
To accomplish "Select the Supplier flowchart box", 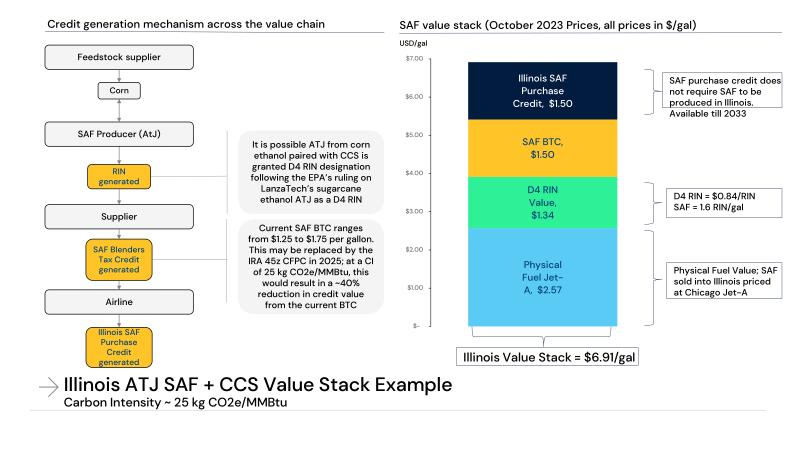I will [119, 215].
